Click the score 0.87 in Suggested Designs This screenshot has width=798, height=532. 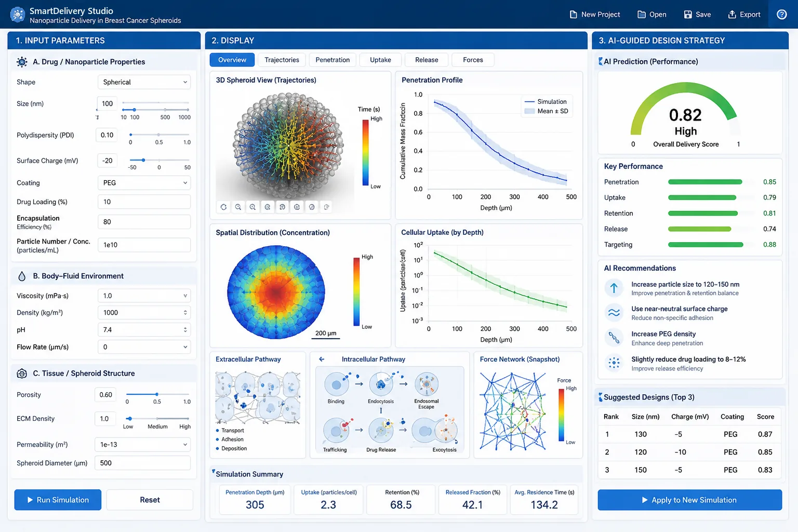click(765, 434)
